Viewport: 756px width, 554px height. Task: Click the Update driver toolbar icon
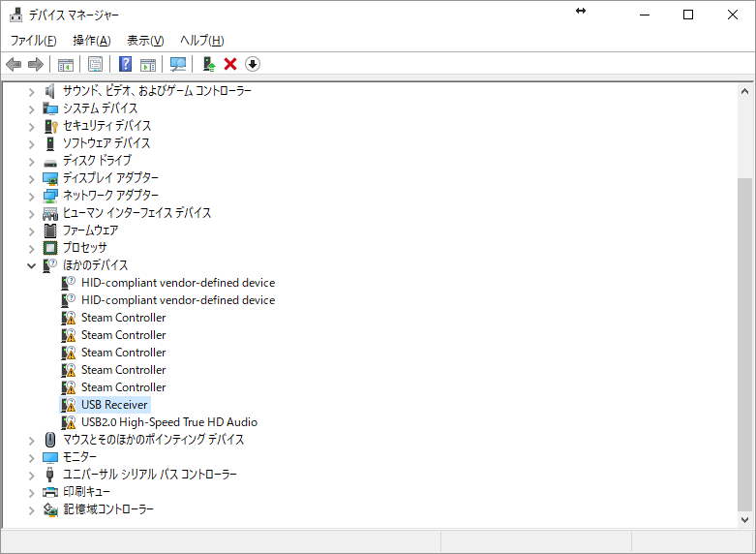pos(209,64)
